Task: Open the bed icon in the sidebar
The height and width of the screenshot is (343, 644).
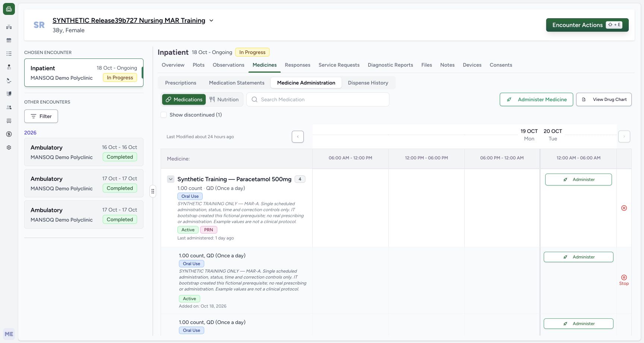Action: point(9,121)
